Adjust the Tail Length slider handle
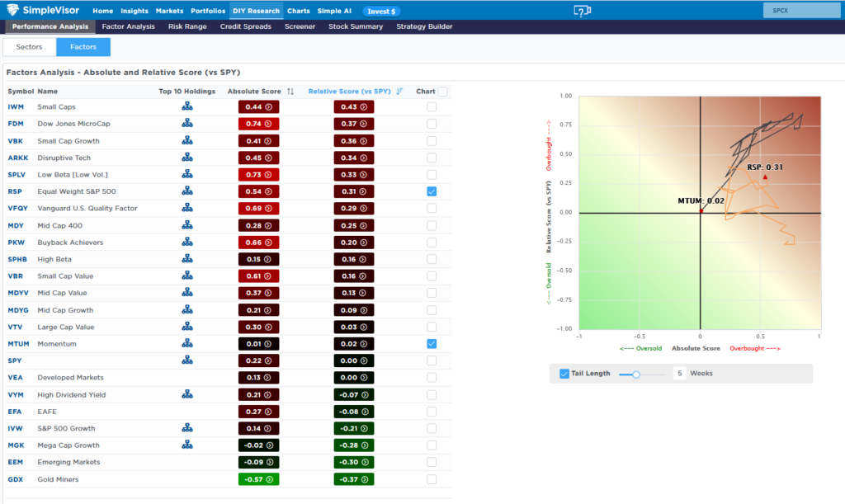Image resolution: width=845 pixels, height=504 pixels. click(x=636, y=374)
